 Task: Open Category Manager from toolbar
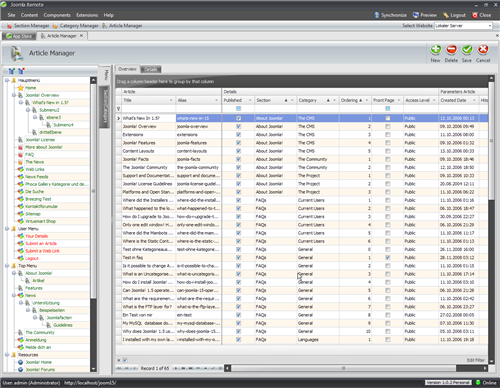point(76,26)
